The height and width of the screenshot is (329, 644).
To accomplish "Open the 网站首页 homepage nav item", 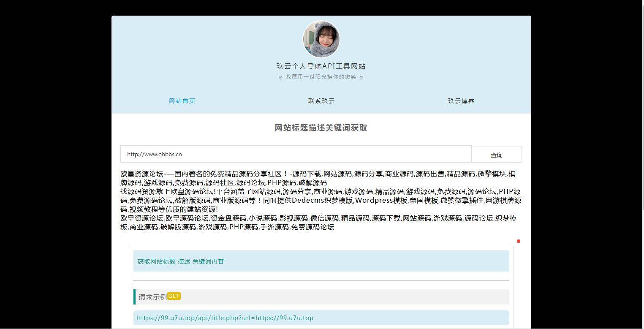I will pyautogui.click(x=182, y=101).
